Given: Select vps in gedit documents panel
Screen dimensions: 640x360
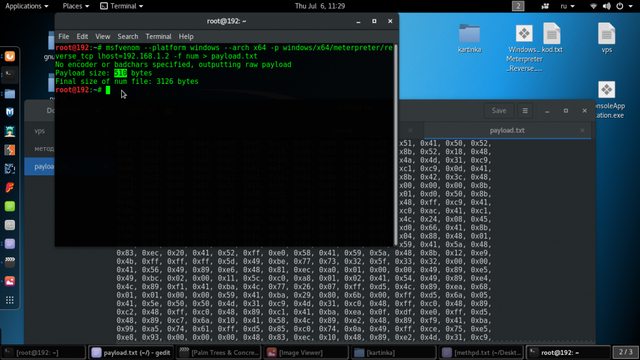Looking at the screenshot, I should tap(40, 131).
